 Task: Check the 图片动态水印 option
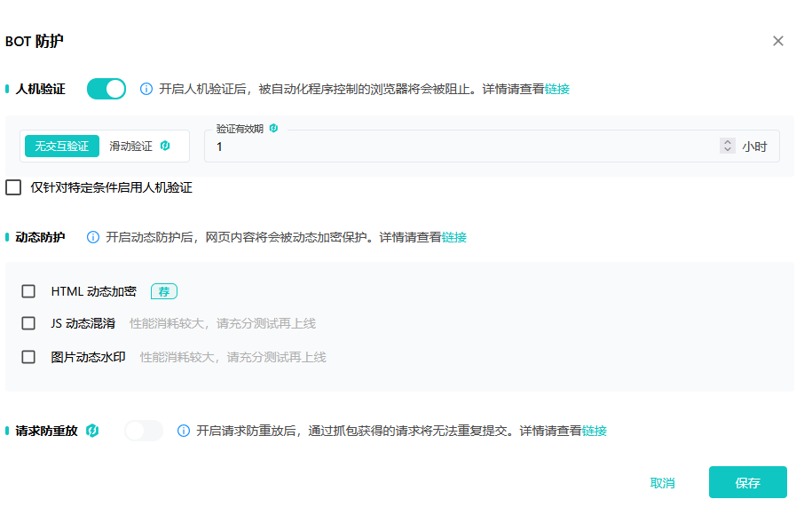pos(28,357)
